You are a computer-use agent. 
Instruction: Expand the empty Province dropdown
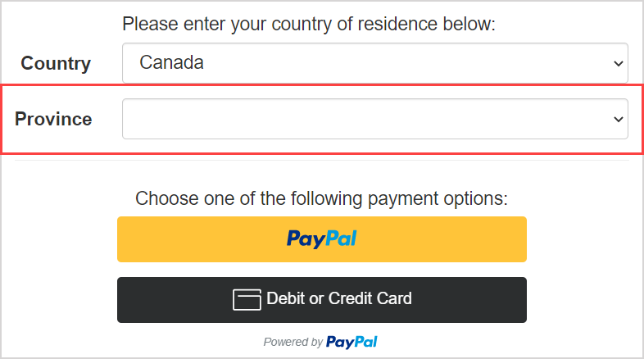374,120
